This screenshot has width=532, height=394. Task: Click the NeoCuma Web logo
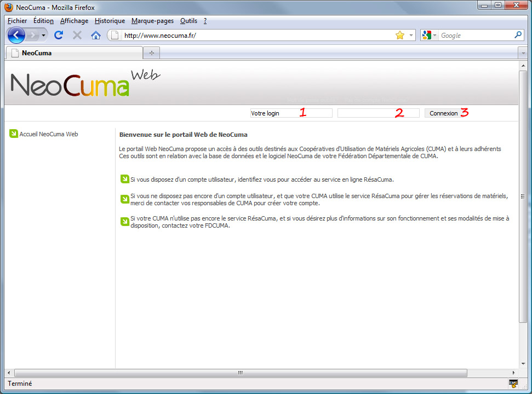(x=85, y=83)
